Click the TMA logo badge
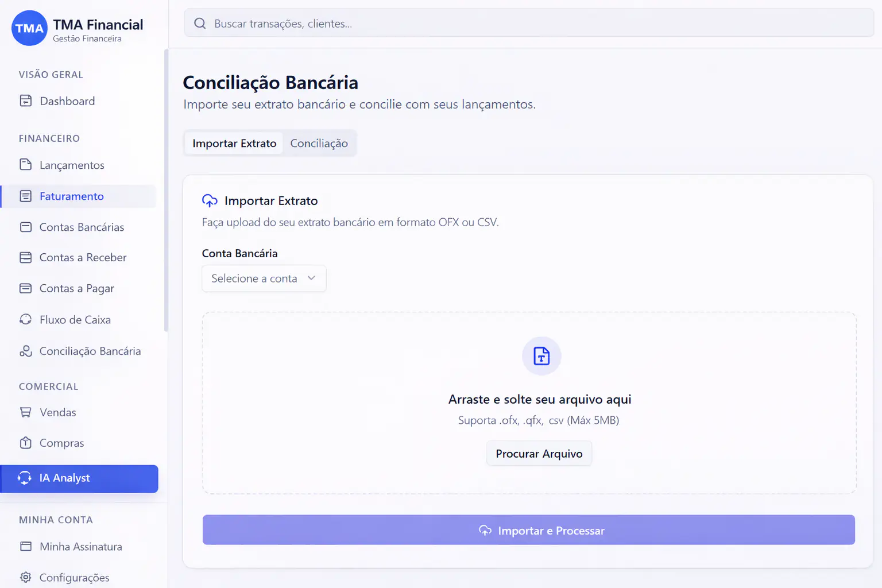Viewport: 882px width, 588px height. [x=29, y=28]
